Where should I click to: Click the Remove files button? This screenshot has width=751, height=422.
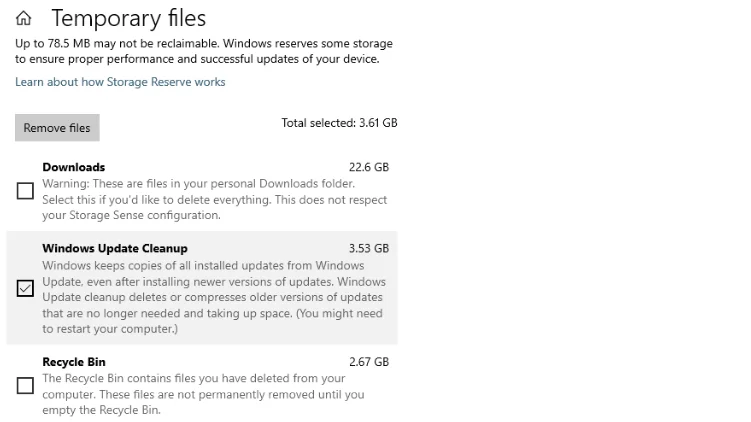click(57, 127)
